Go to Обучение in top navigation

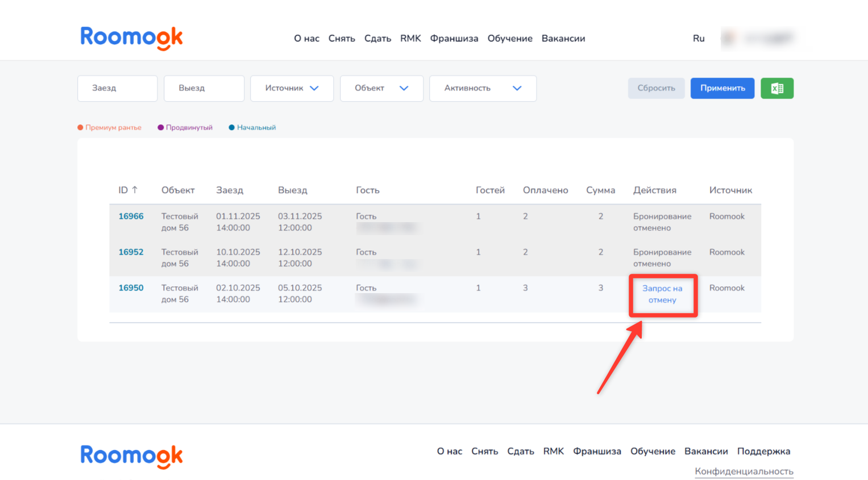(510, 38)
